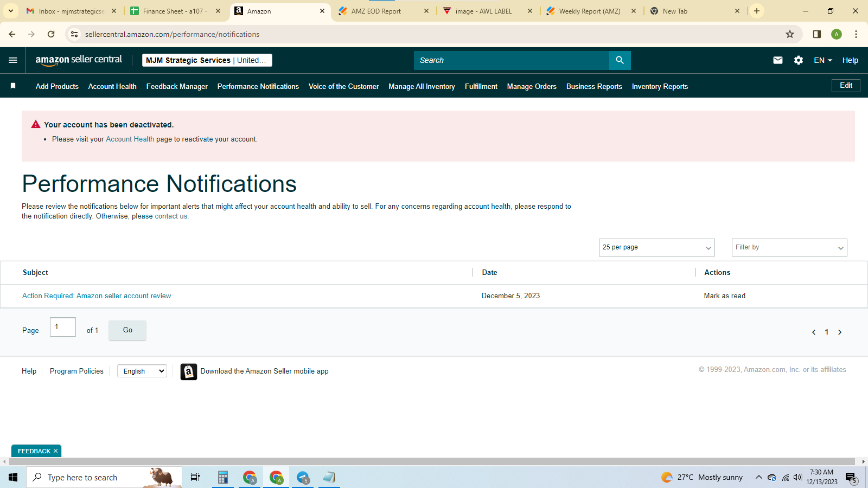This screenshot has height=488, width=868.
Task: Expand the 25 per page dropdown
Action: pos(656,247)
